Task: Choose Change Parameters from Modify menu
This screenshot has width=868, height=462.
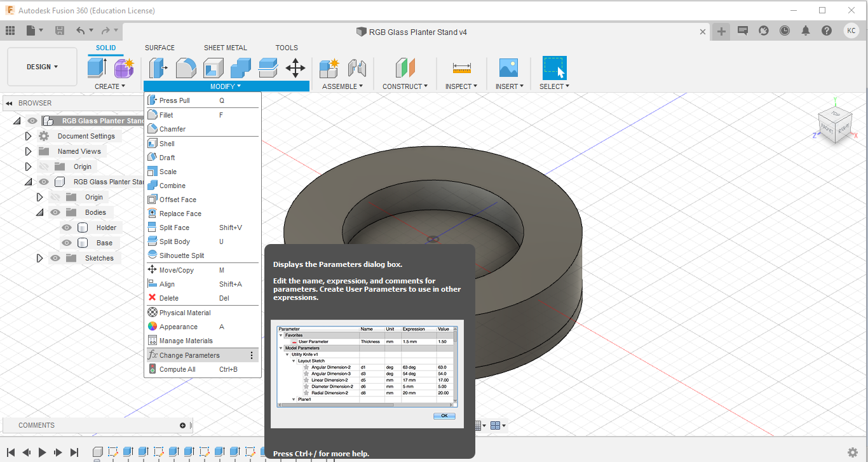Action: [189, 355]
